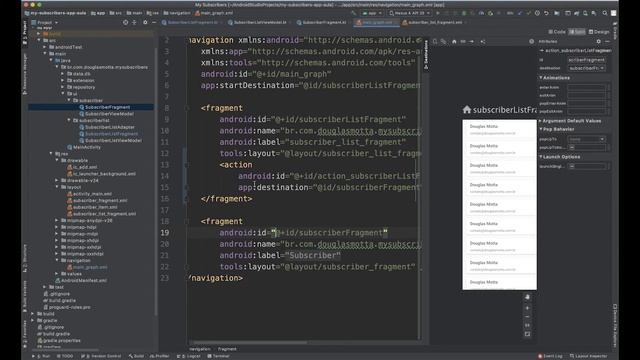Image resolution: width=640 pixels, height=360 pixels.
Task: Open the TODO tool window
Action: coord(64,356)
